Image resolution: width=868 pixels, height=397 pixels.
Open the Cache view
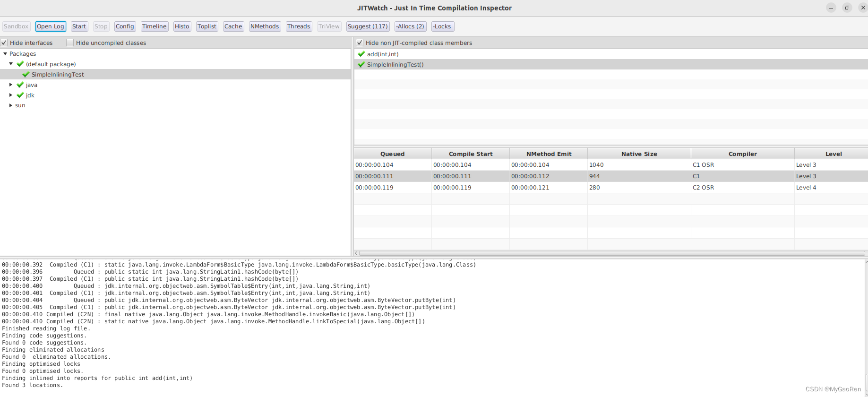[x=233, y=26]
